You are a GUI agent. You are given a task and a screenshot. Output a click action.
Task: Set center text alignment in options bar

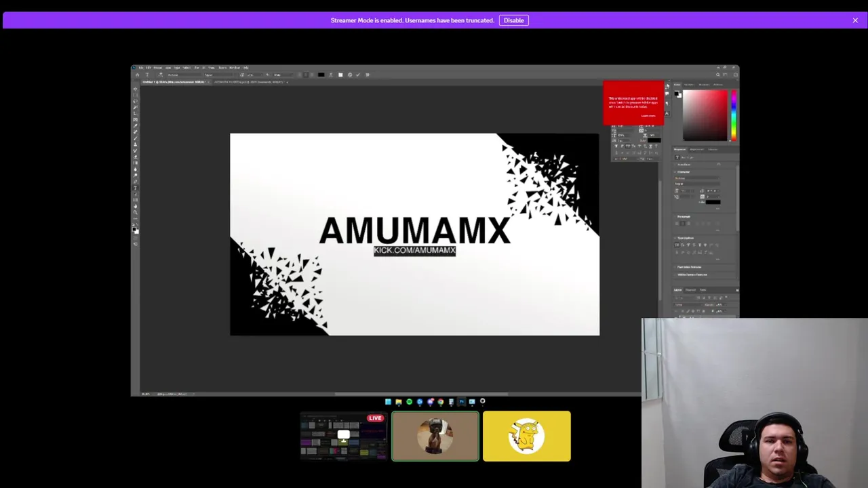point(306,75)
